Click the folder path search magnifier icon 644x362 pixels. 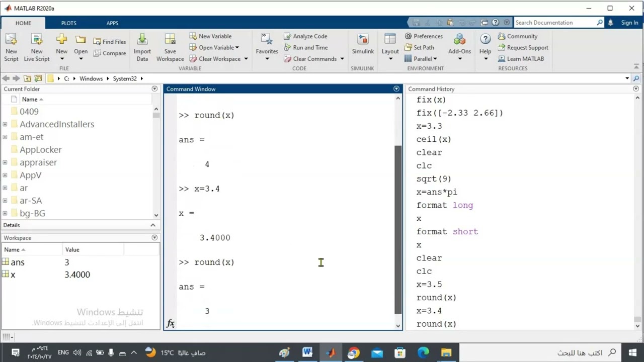tap(636, 78)
